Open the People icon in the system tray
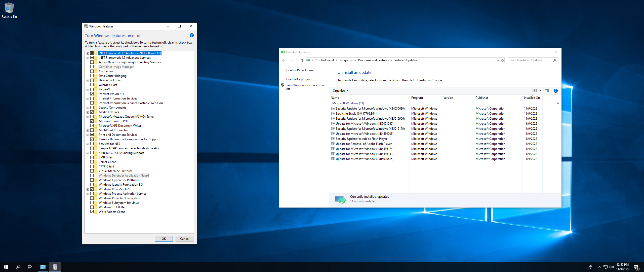The height and width of the screenshot is (272, 644). click(x=590, y=267)
